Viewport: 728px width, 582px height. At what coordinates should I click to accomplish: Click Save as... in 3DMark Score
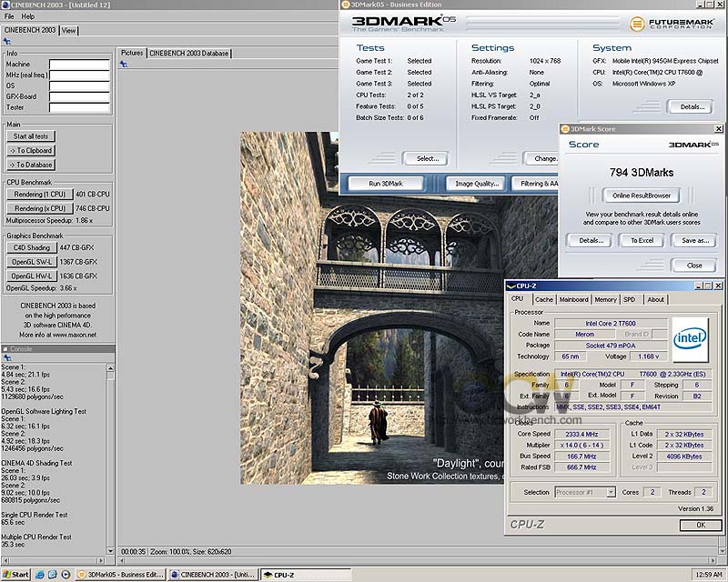point(695,240)
